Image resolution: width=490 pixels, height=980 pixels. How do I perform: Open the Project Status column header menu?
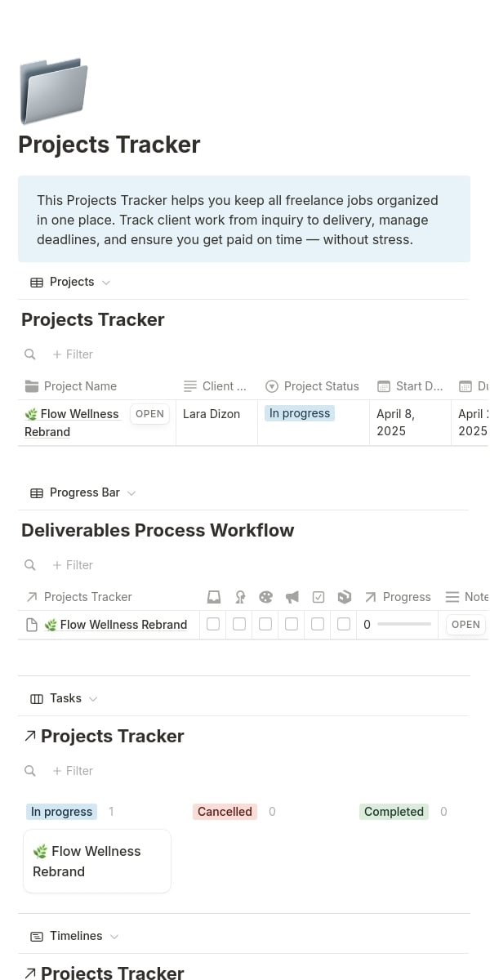tap(323, 385)
